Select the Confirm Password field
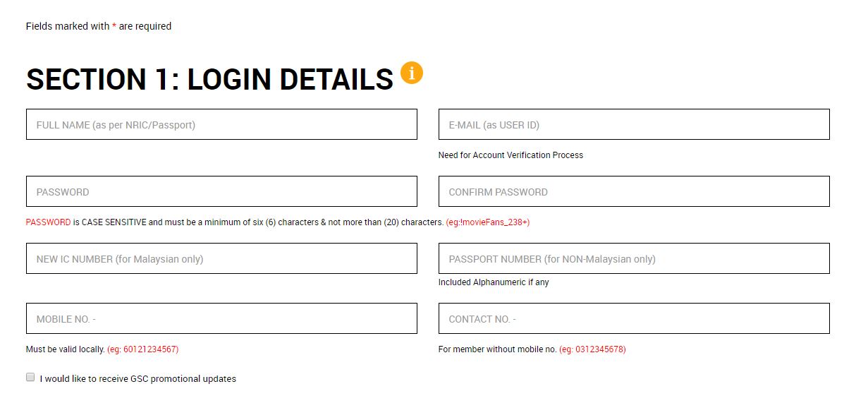 click(x=634, y=192)
